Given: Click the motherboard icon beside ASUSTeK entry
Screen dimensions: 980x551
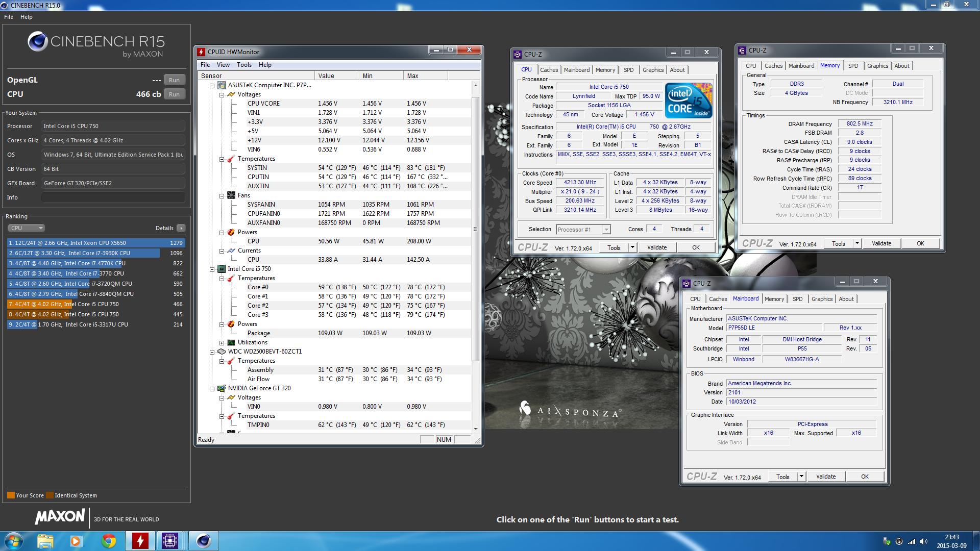Looking at the screenshot, I should [x=222, y=85].
